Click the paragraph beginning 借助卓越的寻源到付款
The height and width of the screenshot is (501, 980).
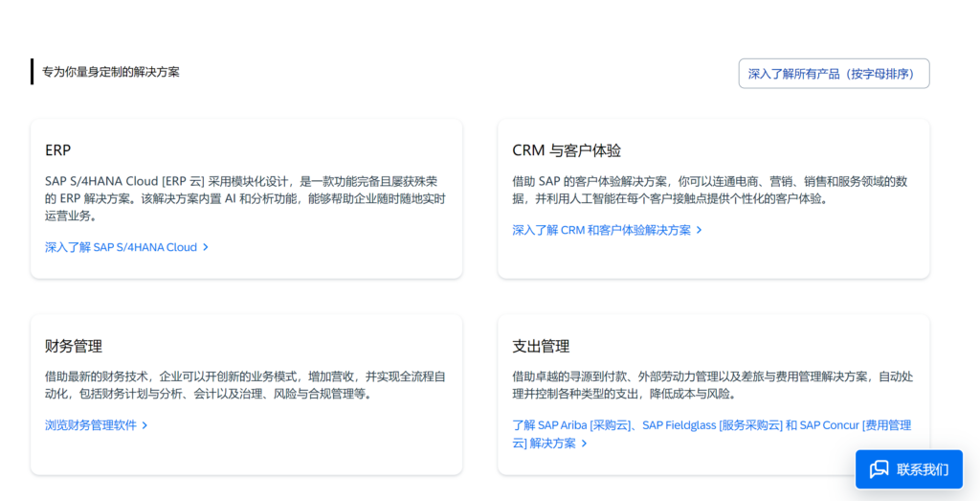coord(713,385)
